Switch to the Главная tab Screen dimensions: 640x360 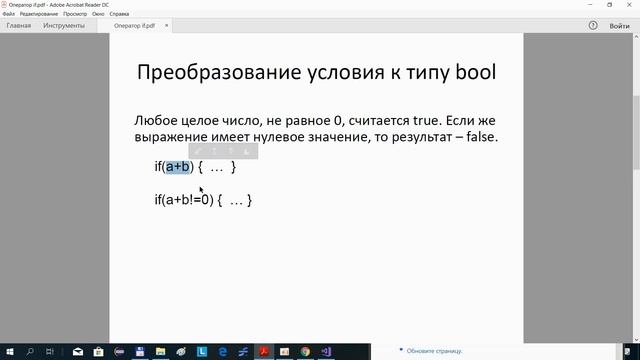coord(19,26)
